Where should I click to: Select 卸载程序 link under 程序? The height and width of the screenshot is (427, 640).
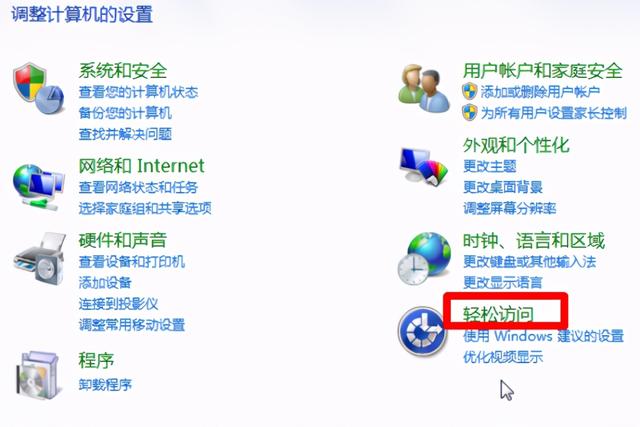105,385
